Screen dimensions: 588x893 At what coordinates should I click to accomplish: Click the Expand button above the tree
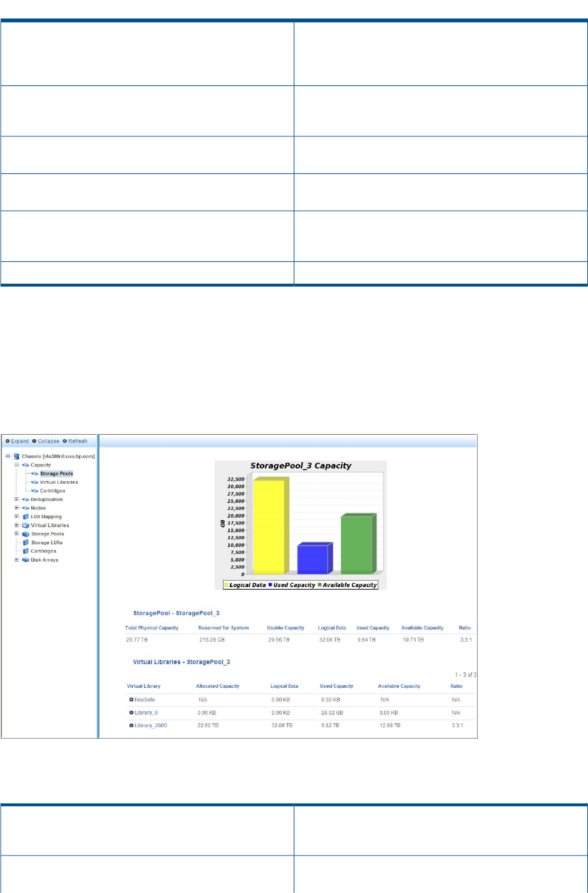[x=17, y=441]
